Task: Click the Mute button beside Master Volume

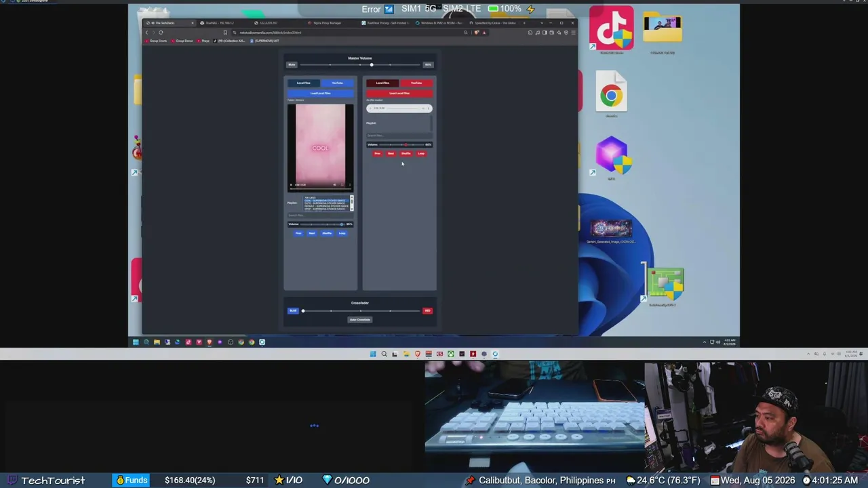Action: [292, 65]
